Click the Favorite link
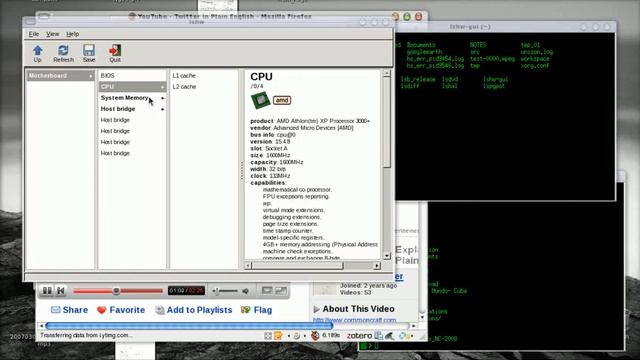This screenshot has width=640, height=360. 127,310
